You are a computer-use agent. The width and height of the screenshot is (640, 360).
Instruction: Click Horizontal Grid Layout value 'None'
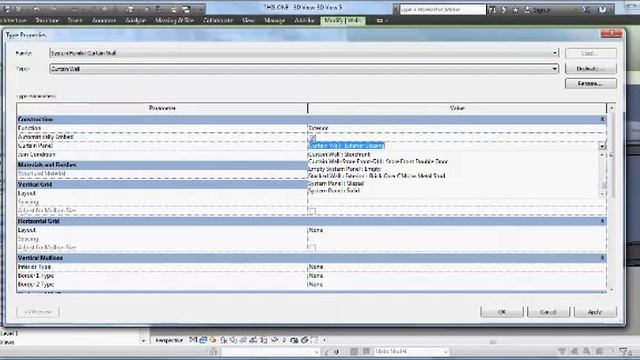456,230
